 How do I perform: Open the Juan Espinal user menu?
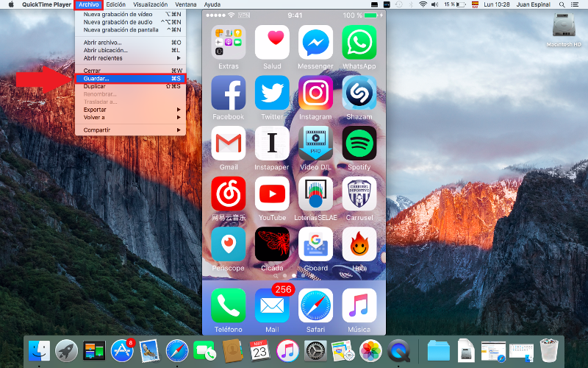click(x=534, y=4)
